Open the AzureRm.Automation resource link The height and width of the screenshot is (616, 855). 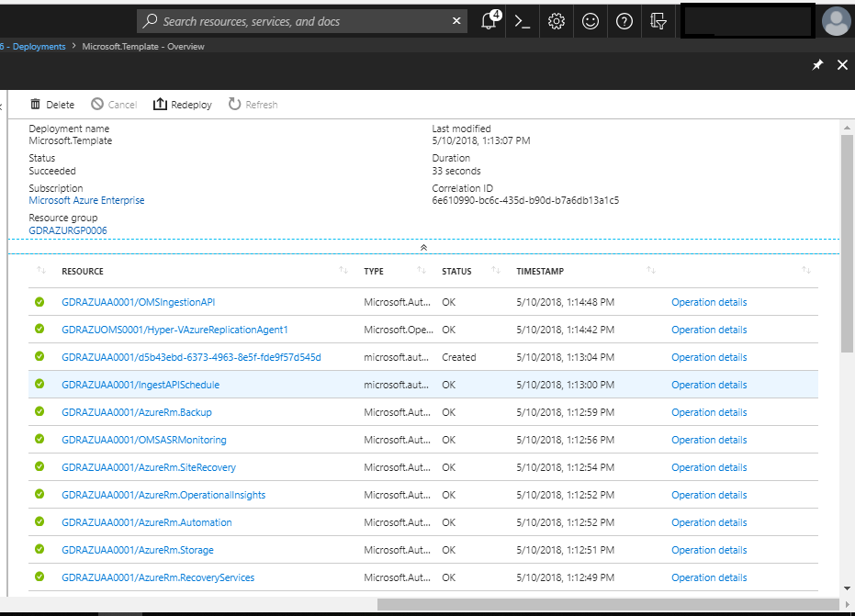(x=147, y=522)
